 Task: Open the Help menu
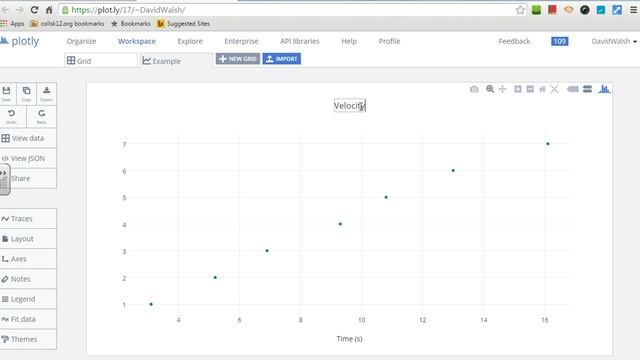(349, 41)
